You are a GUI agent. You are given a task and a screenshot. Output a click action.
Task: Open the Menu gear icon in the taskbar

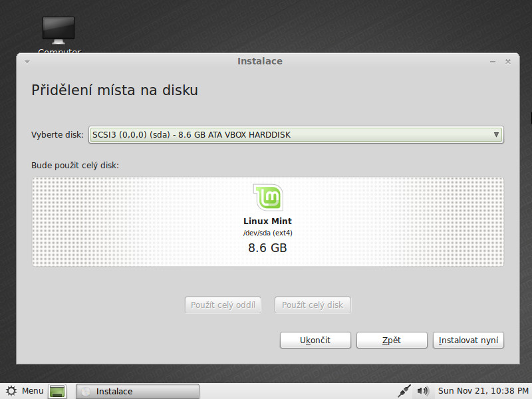point(11,391)
